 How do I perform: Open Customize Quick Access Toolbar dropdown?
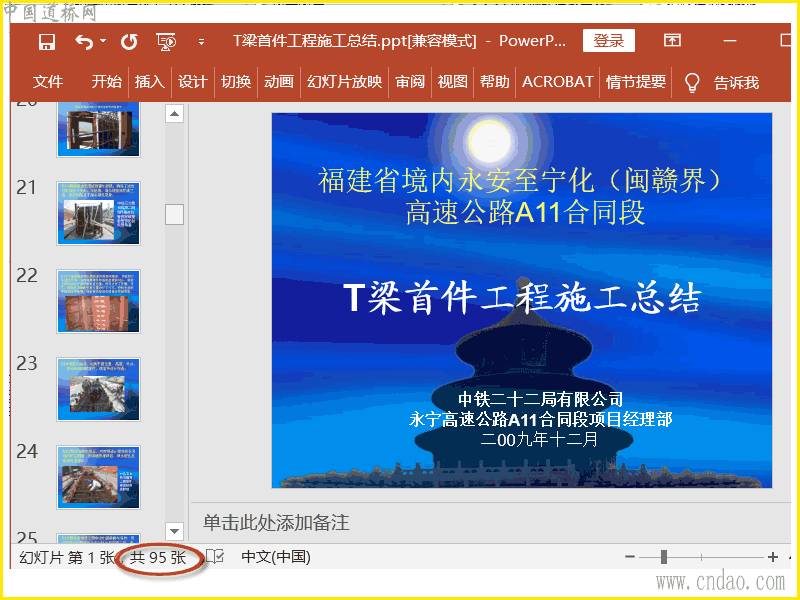click(202, 42)
